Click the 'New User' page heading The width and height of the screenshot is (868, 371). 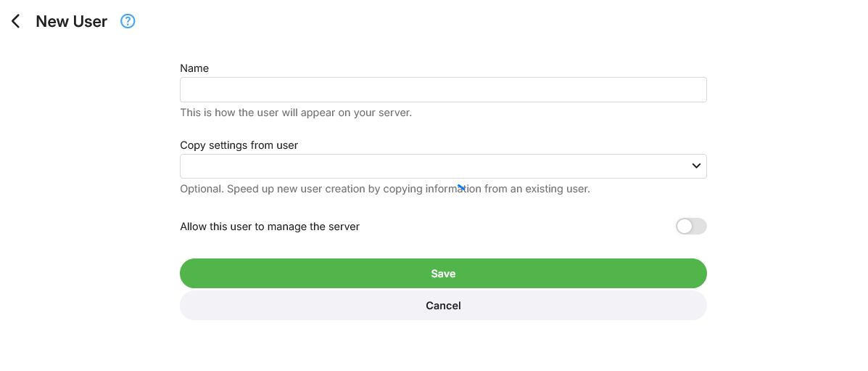72,22
